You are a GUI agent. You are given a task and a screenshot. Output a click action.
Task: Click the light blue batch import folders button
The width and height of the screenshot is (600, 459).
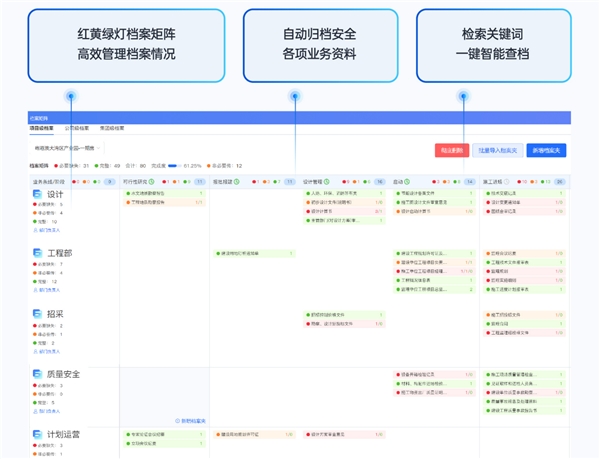click(x=498, y=150)
